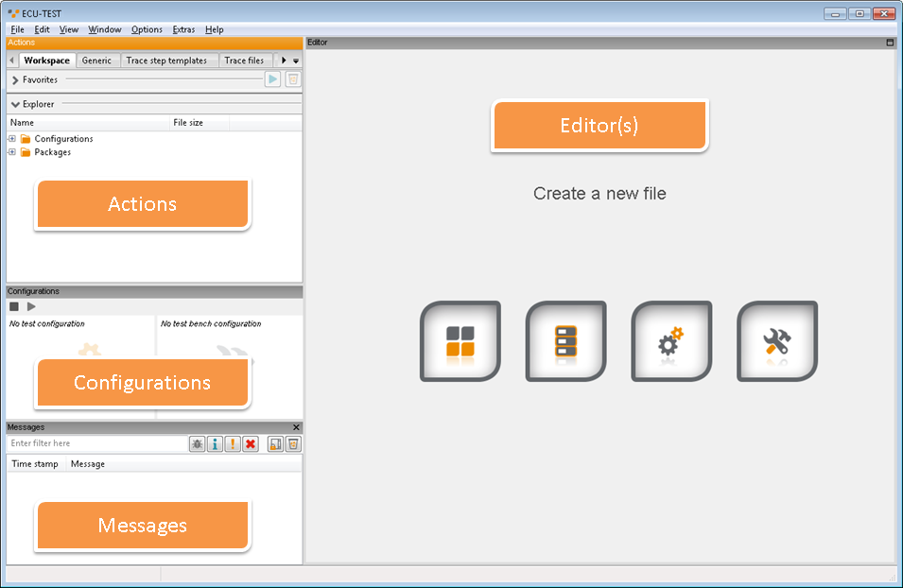Viewport: 903px width, 588px height.
Task: Show more Actions tabs with the right arrow
Action: pos(284,61)
